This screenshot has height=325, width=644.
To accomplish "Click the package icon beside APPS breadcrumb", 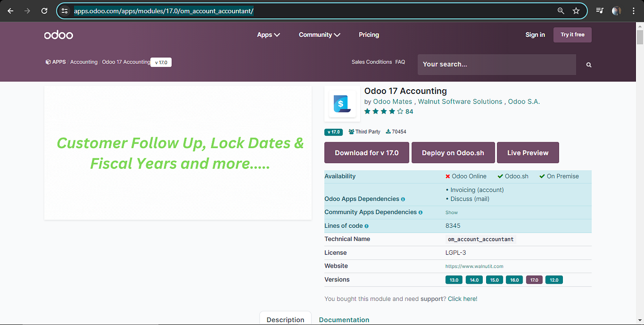I will pyautogui.click(x=47, y=62).
